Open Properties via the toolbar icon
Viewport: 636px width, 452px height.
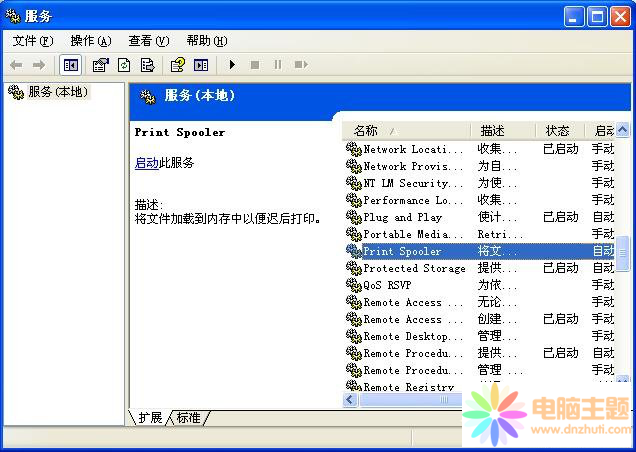click(x=100, y=65)
